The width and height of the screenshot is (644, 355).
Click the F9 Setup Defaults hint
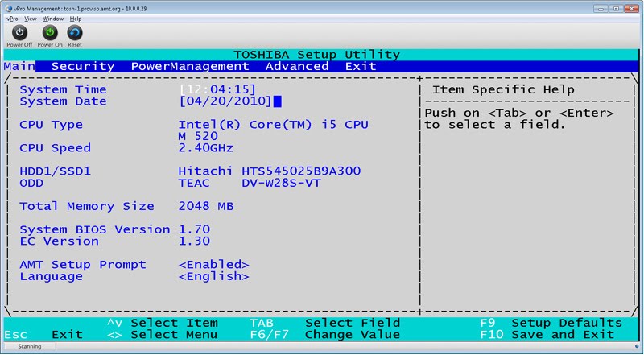tap(551, 323)
